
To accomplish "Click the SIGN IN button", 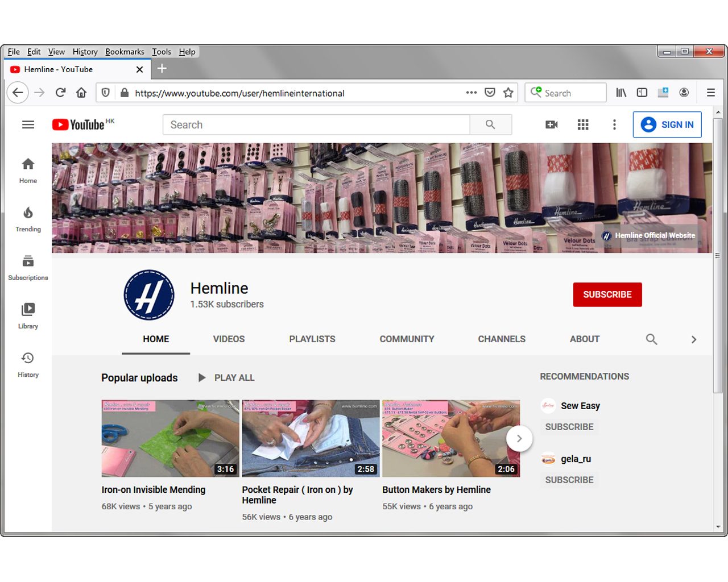I will point(667,124).
